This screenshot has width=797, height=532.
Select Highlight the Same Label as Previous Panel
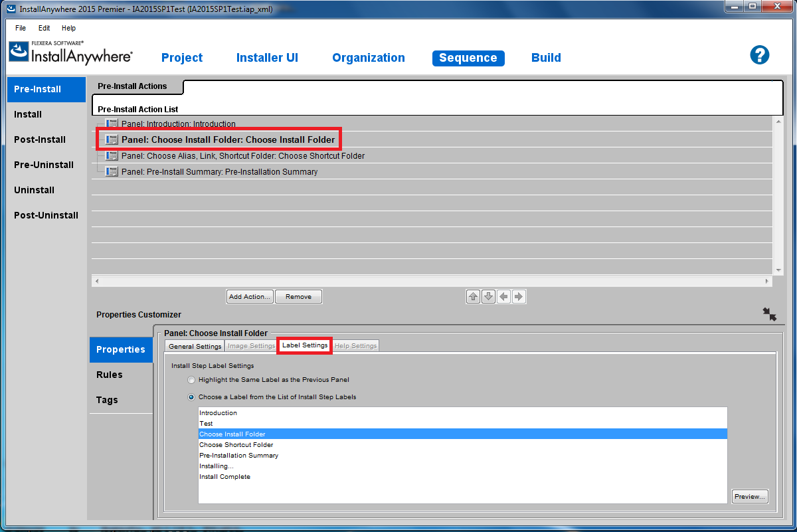click(192, 380)
